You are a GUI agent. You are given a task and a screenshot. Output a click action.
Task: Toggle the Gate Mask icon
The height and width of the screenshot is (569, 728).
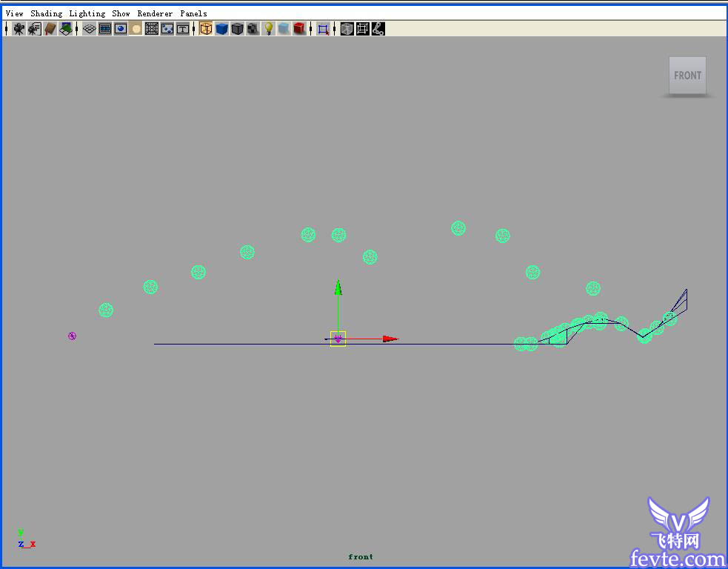coord(136,29)
